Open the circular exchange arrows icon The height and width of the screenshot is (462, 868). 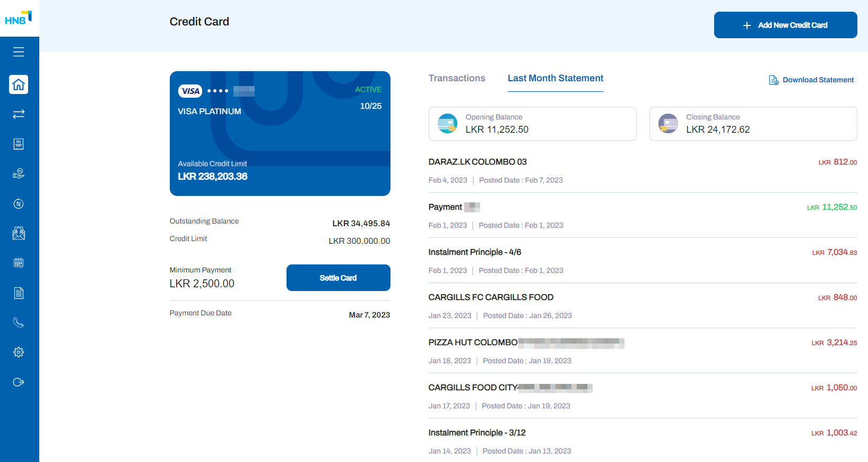[19, 203]
